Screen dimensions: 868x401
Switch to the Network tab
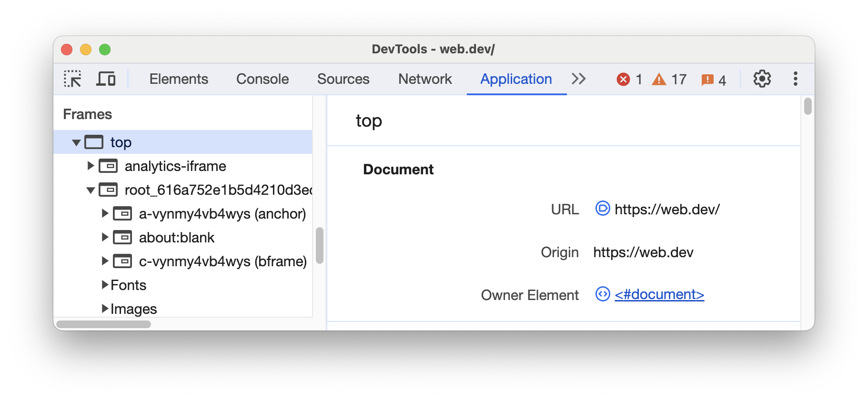click(425, 79)
